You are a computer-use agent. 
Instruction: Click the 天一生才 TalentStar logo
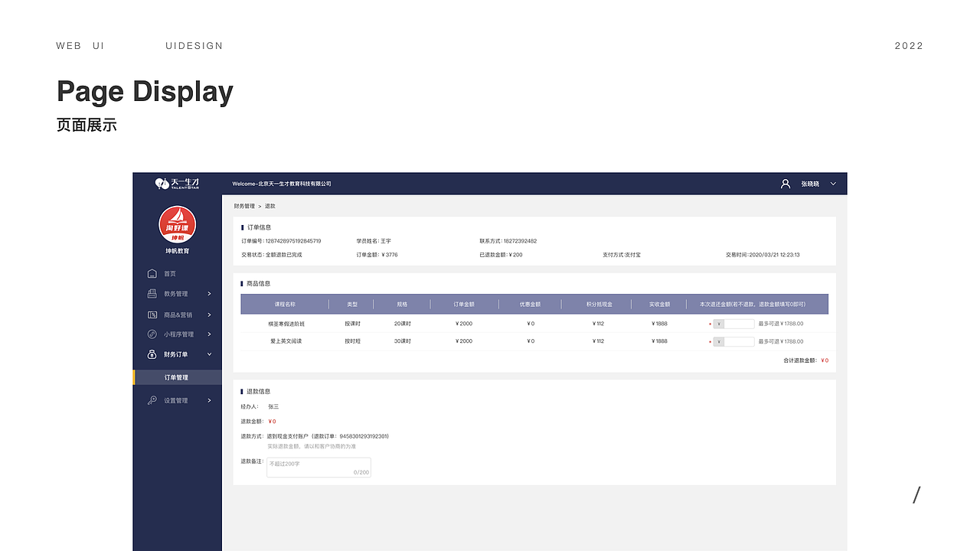click(178, 184)
